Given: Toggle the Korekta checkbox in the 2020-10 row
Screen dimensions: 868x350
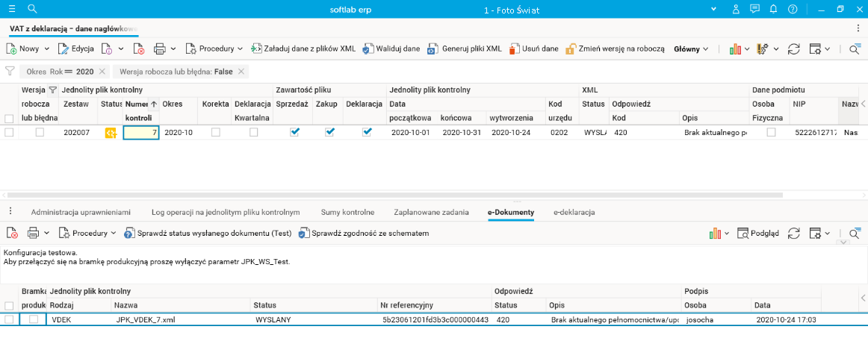Looking at the screenshot, I should (216, 132).
